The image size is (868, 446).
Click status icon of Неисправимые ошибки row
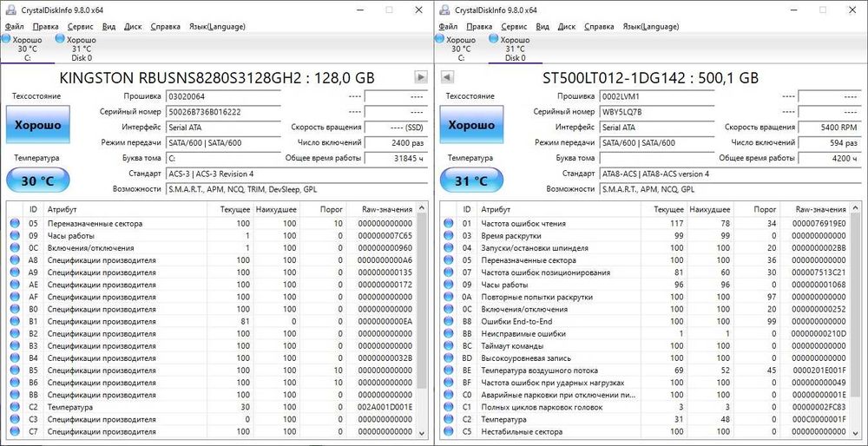click(449, 334)
